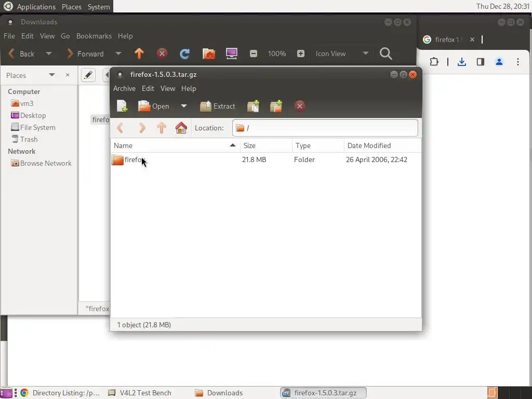The width and height of the screenshot is (532, 399).
Task: Go up one level in the archive
Action: [162, 128]
